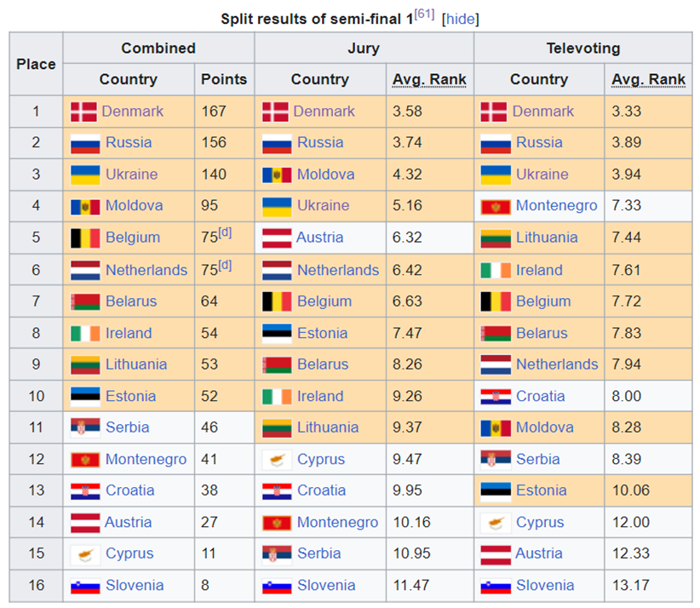Image resolution: width=700 pixels, height=608 pixels.
Task: Click the Serbia flag in the Jury column
Action: coord(277,554)
